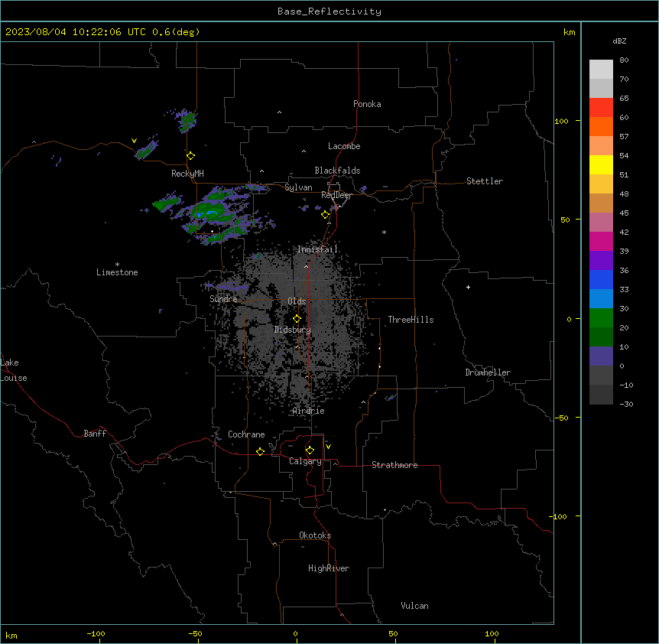Click the Sylvan map label
The height and width of the screenshot is (644, 659).
point(298,187)
